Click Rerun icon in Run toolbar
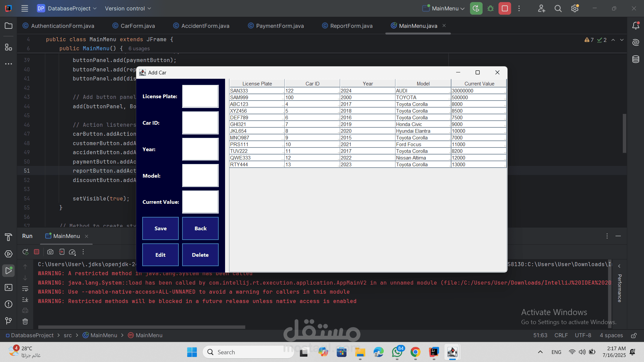The width and height of the screenshot is (644, 362). point(25,252)
